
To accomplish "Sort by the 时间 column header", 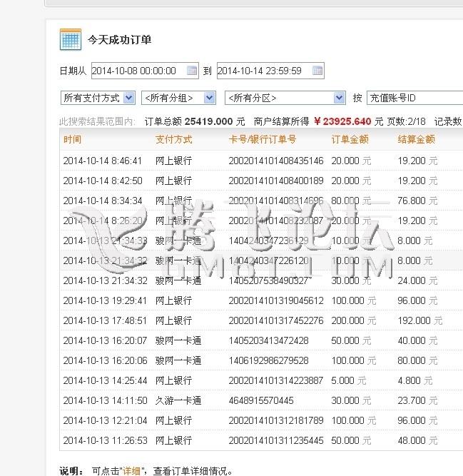I will [x=72, y=140].
